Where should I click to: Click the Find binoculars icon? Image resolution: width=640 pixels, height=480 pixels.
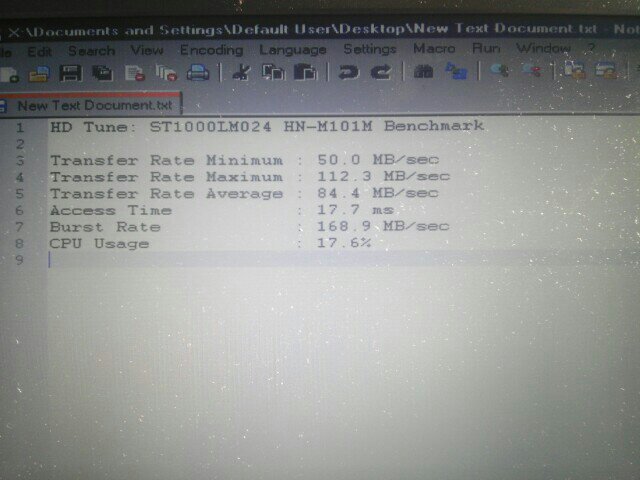(x=423, y=72)
